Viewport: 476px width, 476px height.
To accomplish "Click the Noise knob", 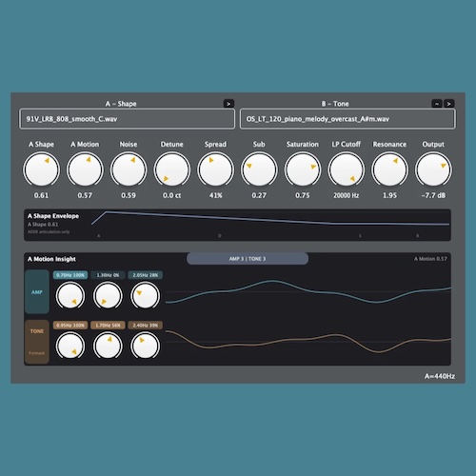I will pyautogui.click(x=129, y=169).
